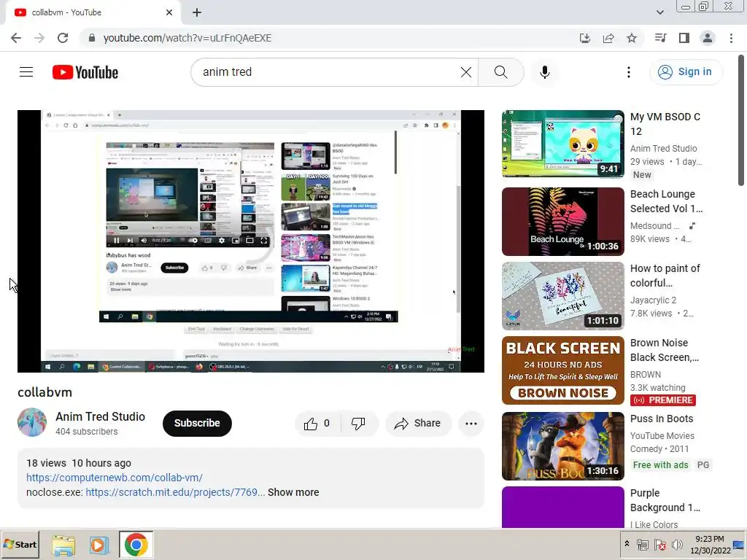This screenshot has height=560, width=747.
Task: Start voice search with microphone icon
Action: tap(545, 72)
